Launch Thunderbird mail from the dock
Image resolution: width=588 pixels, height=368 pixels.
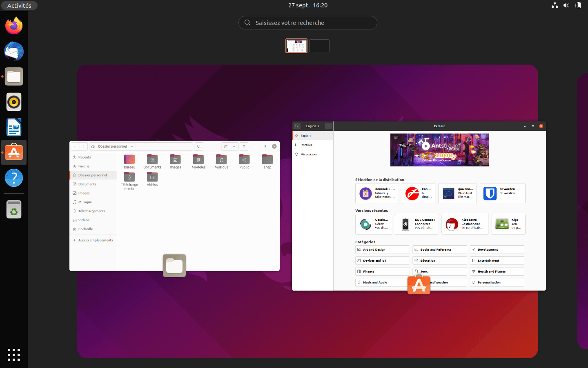pos(14,52)
